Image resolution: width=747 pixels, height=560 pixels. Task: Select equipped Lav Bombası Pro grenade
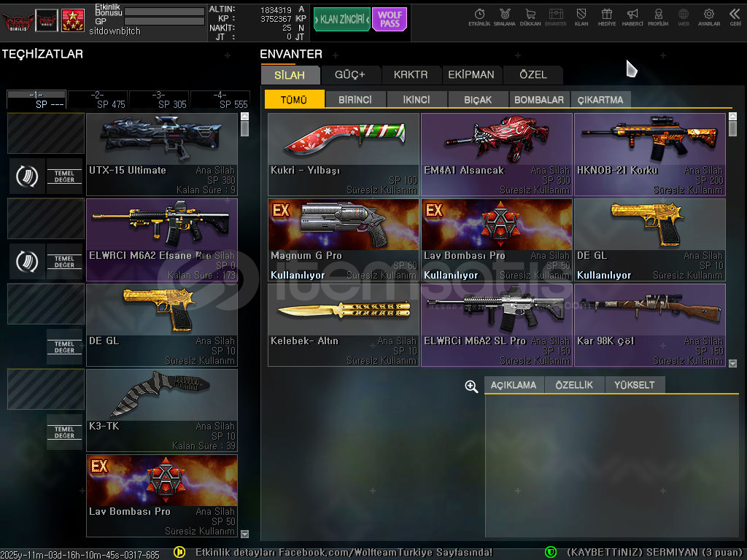click(162, 496)
